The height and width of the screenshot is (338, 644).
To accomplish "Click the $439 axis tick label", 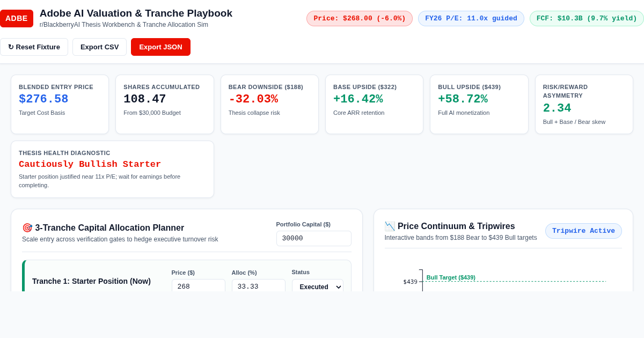I will (x=410, y=282).
